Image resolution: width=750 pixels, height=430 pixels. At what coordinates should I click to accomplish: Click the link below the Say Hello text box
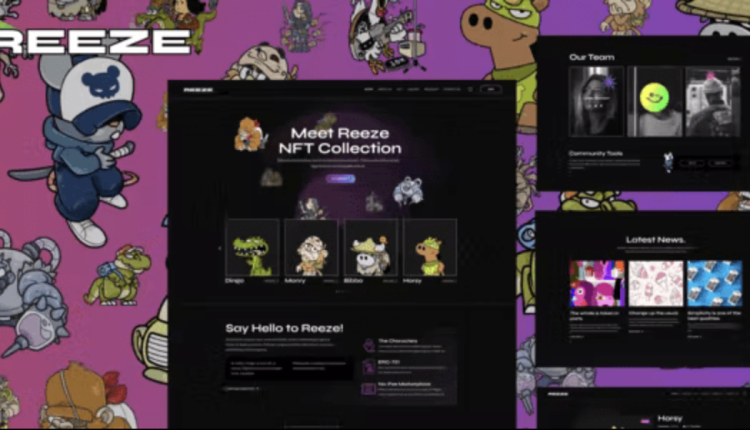242,389
